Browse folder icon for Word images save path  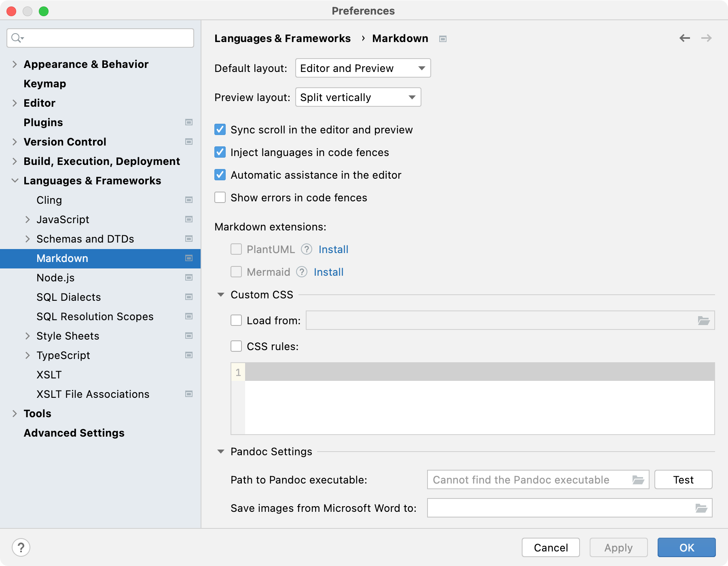coord(701,508)
